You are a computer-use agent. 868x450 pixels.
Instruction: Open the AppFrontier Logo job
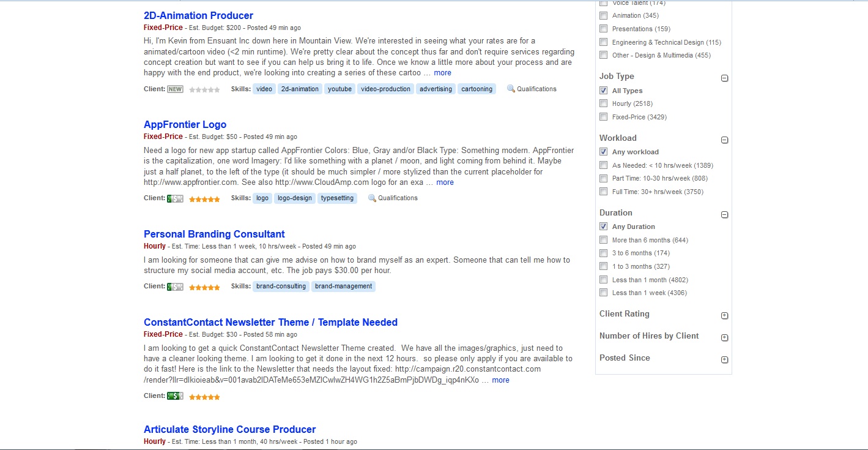185,125
